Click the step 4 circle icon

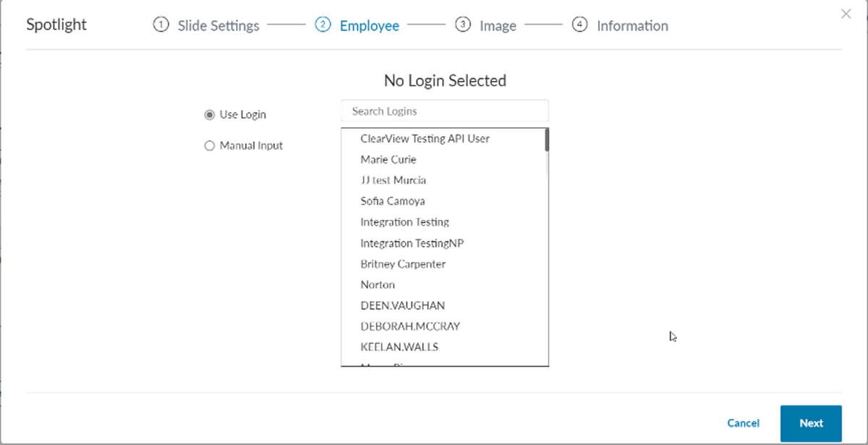[x=579, y=25]
